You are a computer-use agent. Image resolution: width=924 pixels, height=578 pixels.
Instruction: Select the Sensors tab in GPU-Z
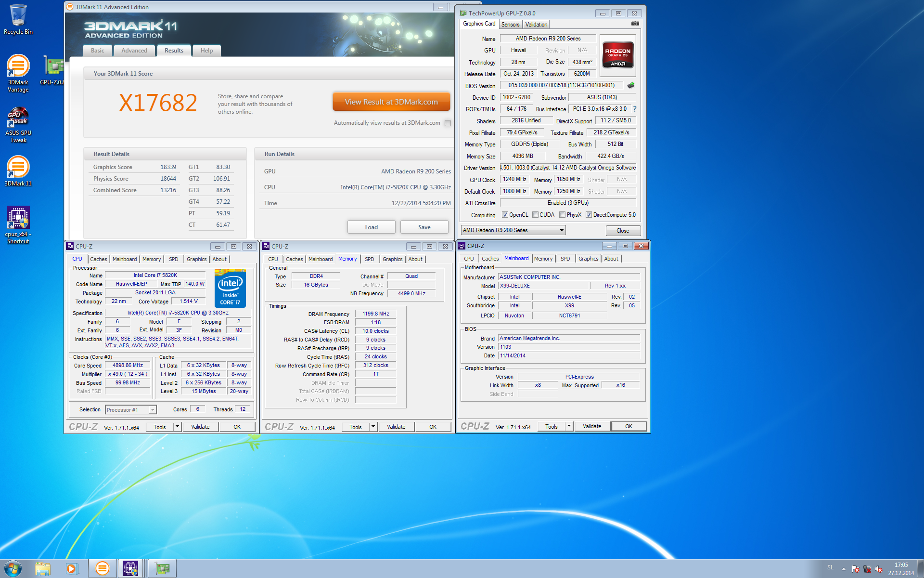510,25
